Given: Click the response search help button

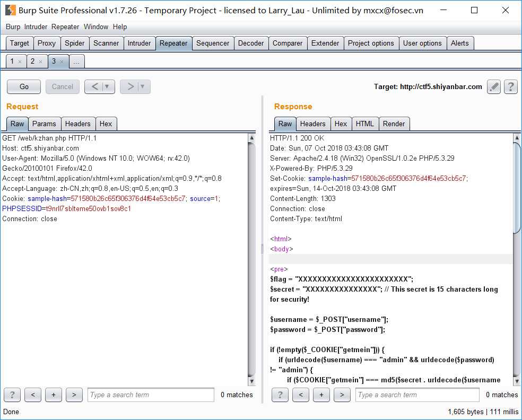Looking at the screenshot, I should pyautogui.click(x=280, y=395).
